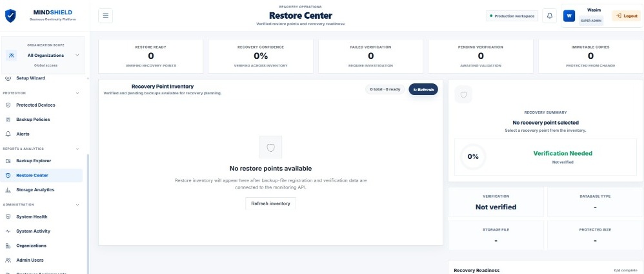This screenshot has height=274, width=644.
Task: Click the shield icon above Recovery Summary
Action: 463,94
